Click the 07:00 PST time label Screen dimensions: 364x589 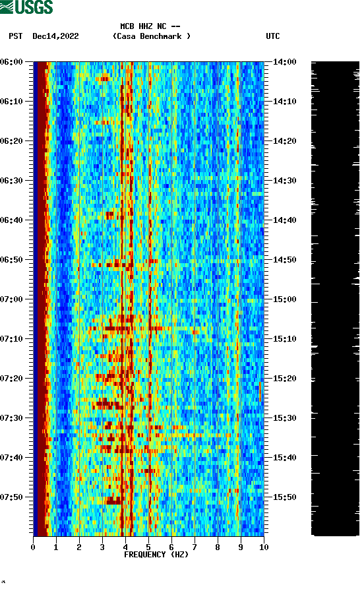[x=12, y=299]
